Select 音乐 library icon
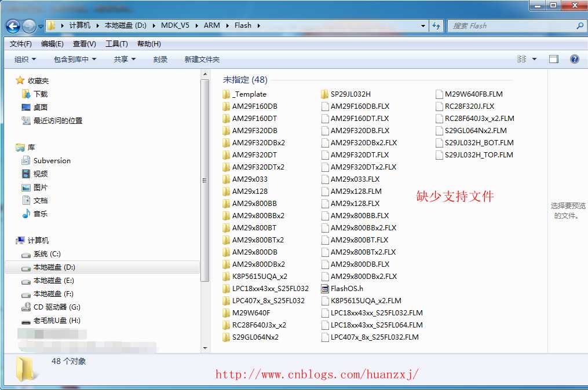 coord(26,214)
